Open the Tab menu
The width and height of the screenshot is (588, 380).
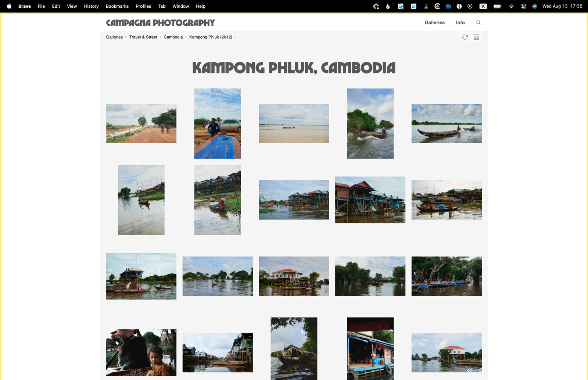click(x=162, y=6)
